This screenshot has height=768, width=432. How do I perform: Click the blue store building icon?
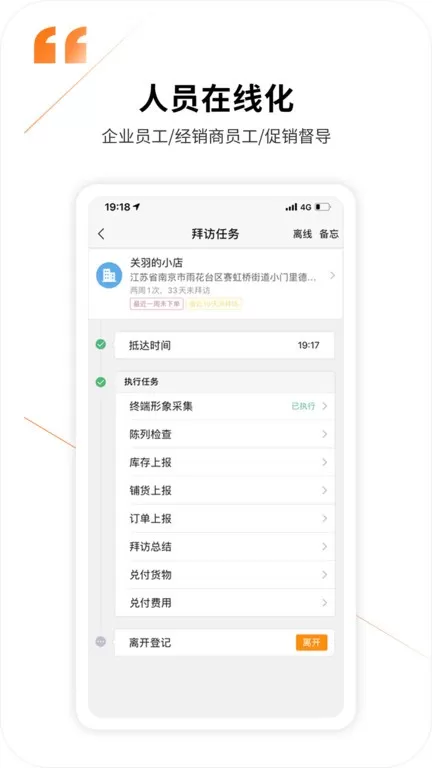(x=109, y=275)
